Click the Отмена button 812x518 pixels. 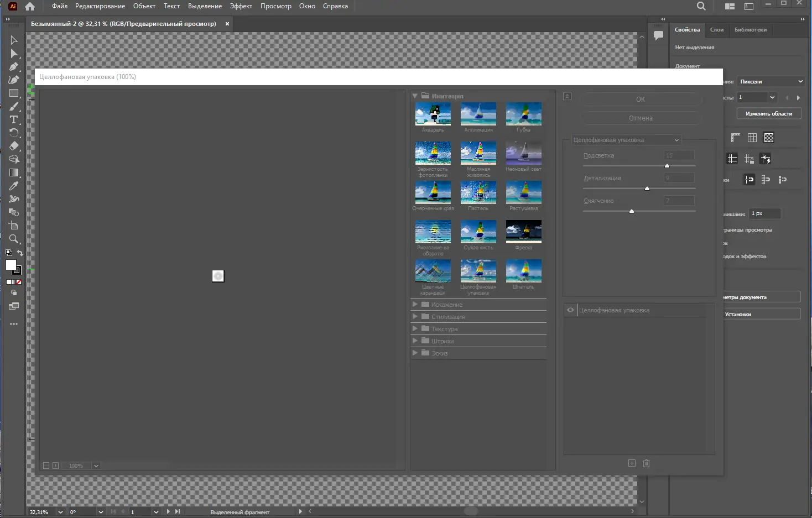click(641, 118)
